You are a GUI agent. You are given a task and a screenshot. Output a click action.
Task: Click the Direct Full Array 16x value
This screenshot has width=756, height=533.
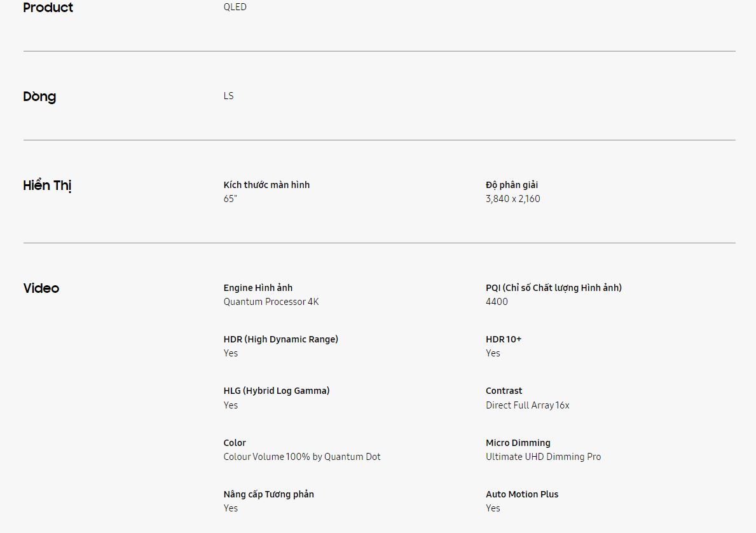pos(527,405)
